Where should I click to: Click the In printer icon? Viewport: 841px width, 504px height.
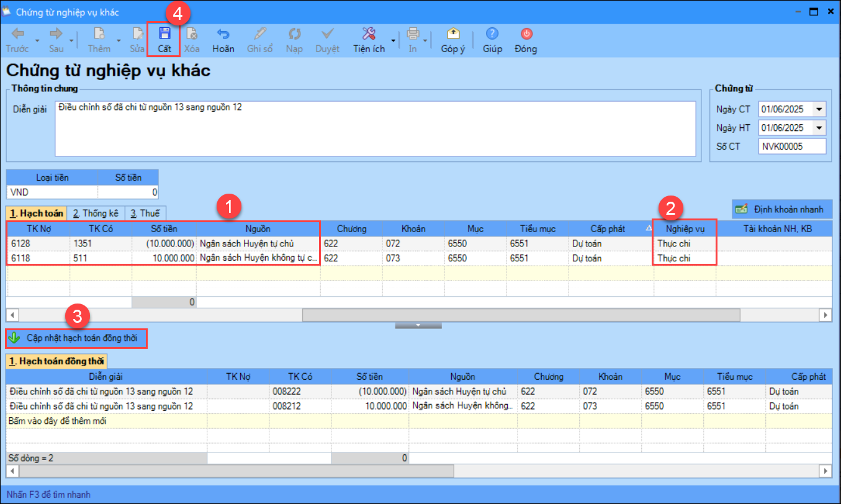pyautogui.click(x=413, y=34)
